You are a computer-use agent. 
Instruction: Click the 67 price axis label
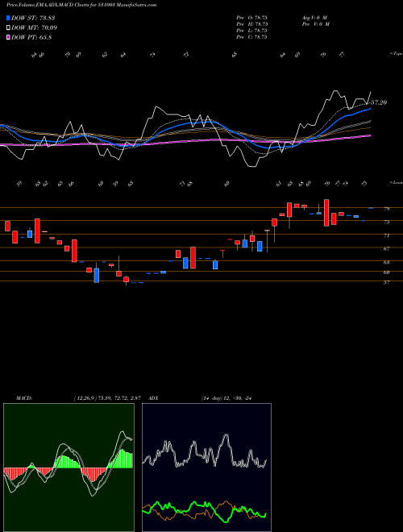point(386,249)
